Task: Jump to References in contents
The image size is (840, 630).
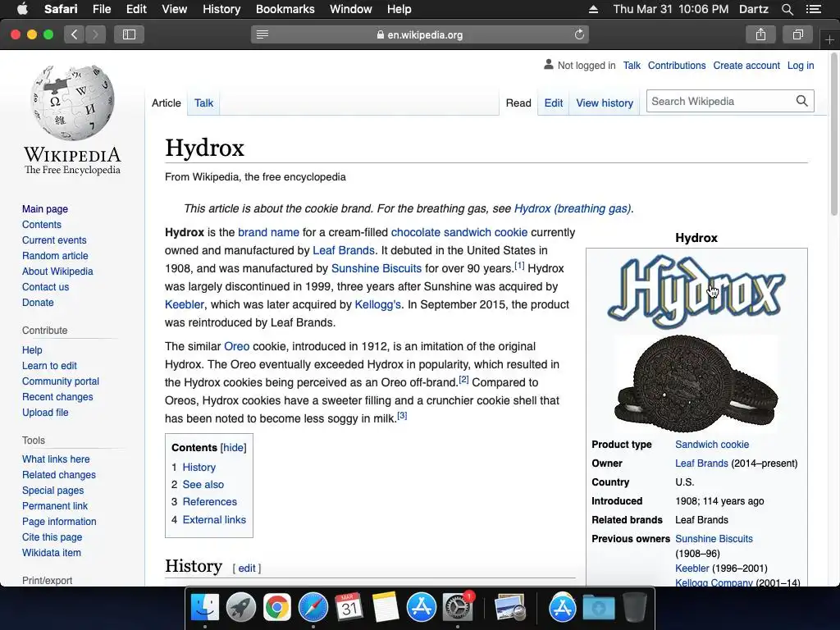Action: point(209,501)
